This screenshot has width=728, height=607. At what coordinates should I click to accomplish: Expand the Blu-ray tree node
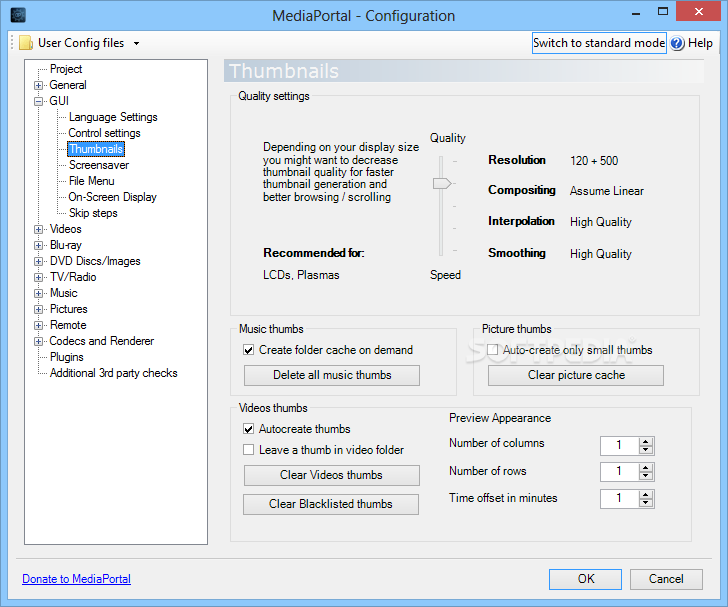coord(39,245)
